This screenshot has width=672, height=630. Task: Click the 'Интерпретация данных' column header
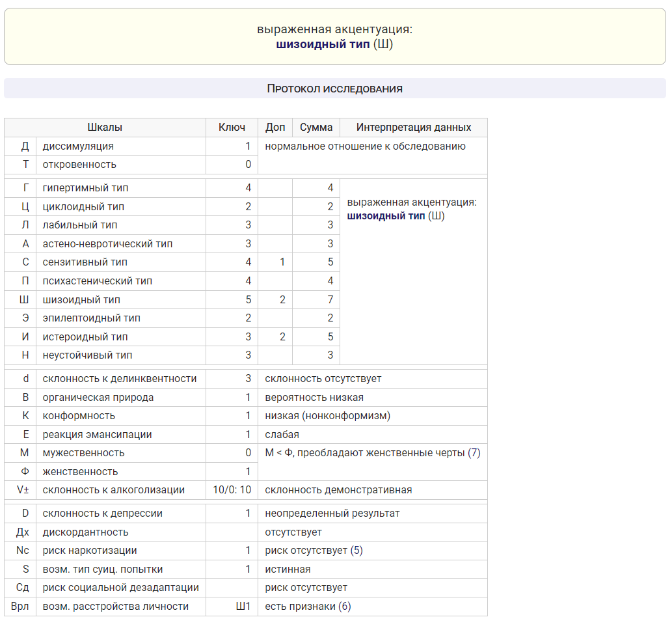tap(413, 128)
